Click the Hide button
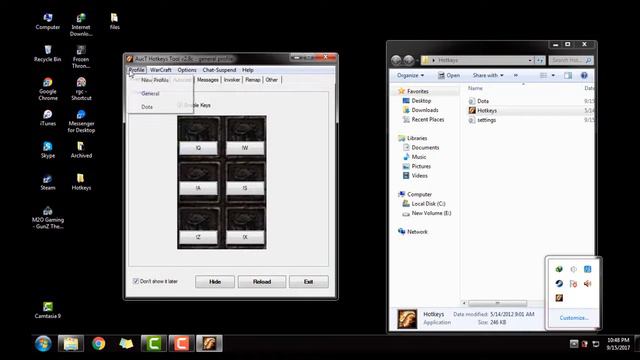The width and height of the screenshot is (640, 360). (215, 282)
